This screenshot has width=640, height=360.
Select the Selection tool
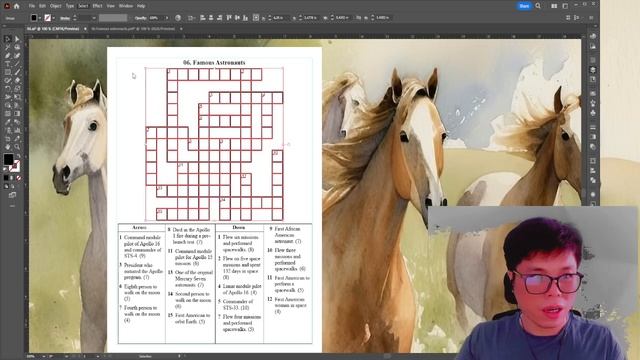click(7, 39)
